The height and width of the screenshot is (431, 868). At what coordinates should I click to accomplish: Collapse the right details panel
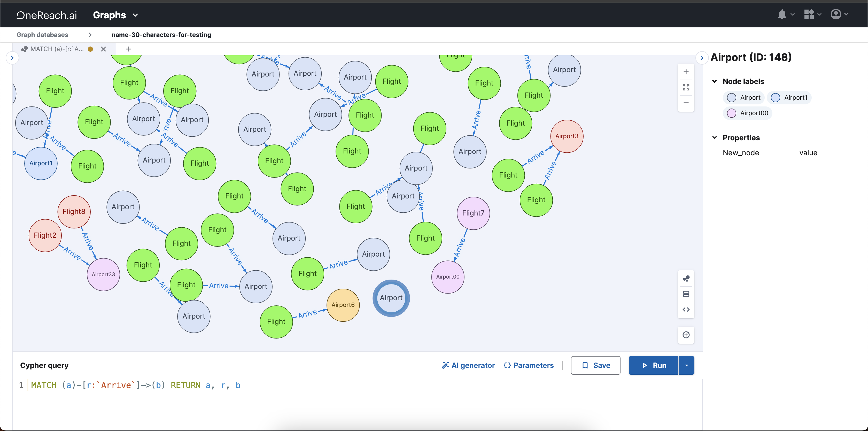702,58
